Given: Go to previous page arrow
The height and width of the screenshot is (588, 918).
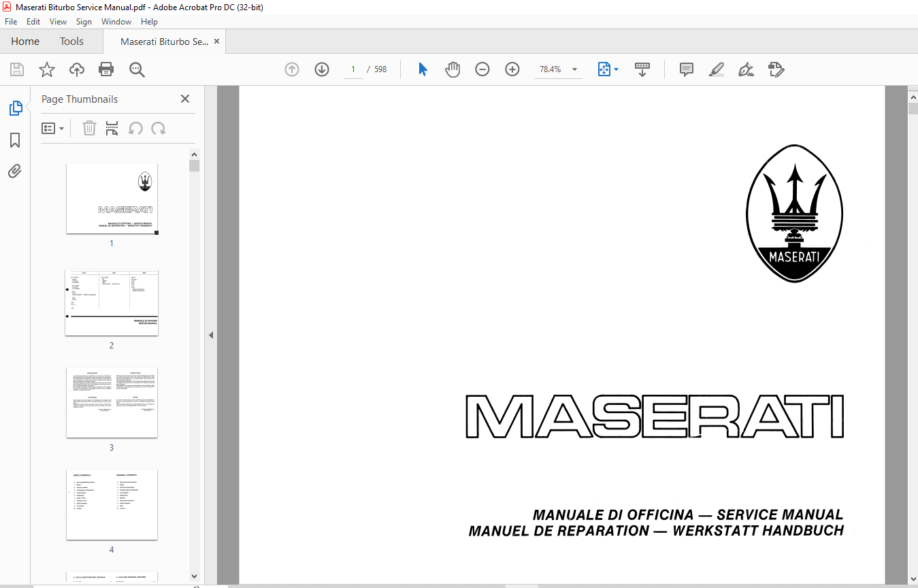Looking at the screenshot, I should 292,69.
